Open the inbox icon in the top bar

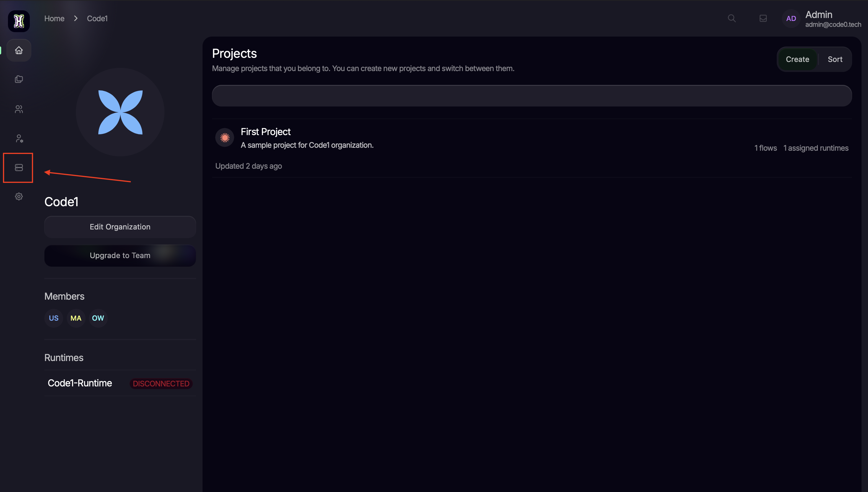click(x=763, y=18)
